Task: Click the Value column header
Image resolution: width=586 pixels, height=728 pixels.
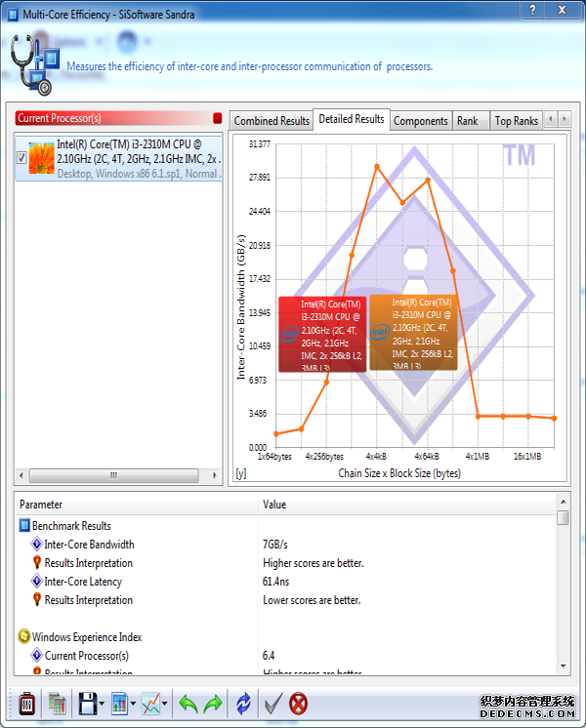Action: pos(407,505)
